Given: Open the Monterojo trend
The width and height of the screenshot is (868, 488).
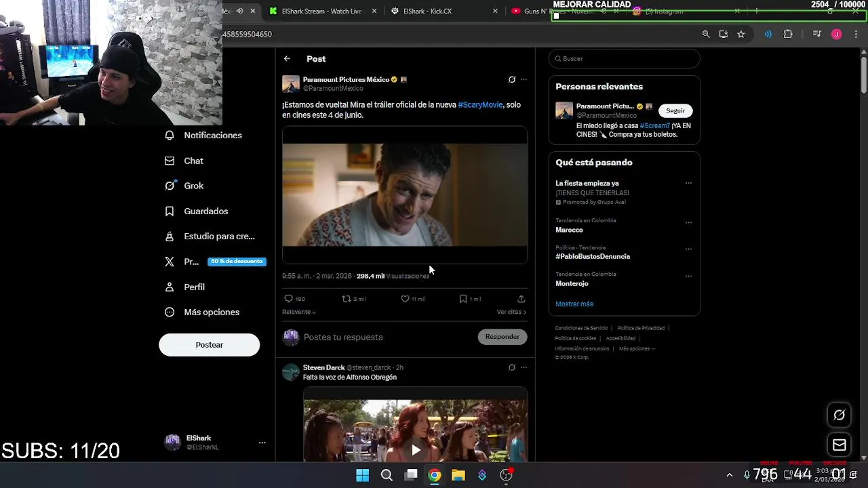Looking at the screenshot, I should (x=572, y=283).
